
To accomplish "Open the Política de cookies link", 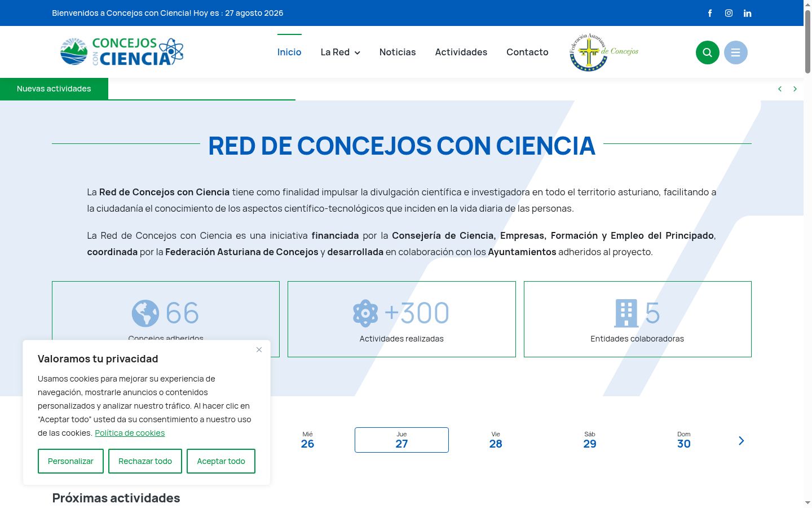I will point(130,433).
